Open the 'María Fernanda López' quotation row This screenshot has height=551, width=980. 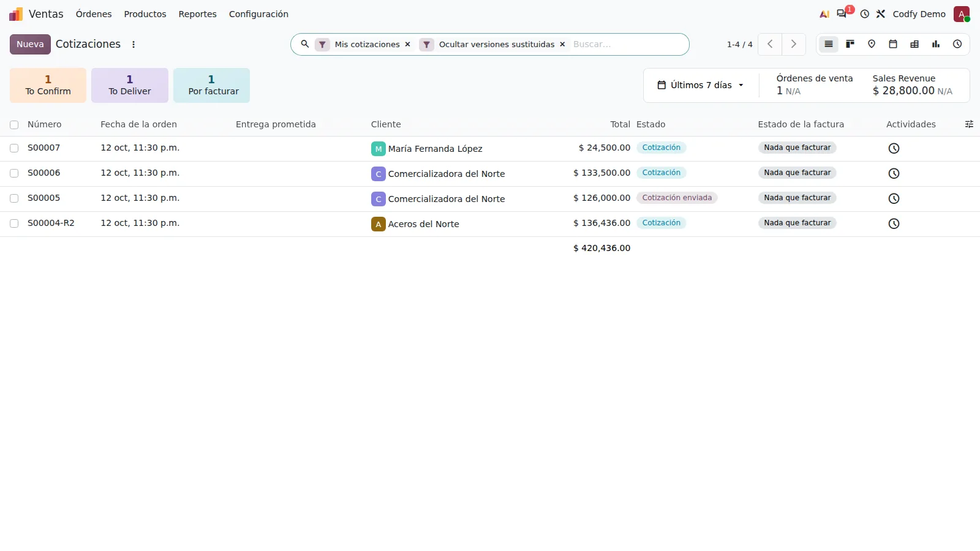click(490, 148)
